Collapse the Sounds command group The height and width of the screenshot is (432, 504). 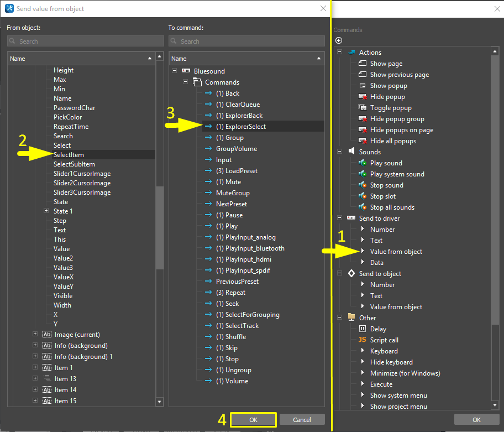tap(340, 152)
